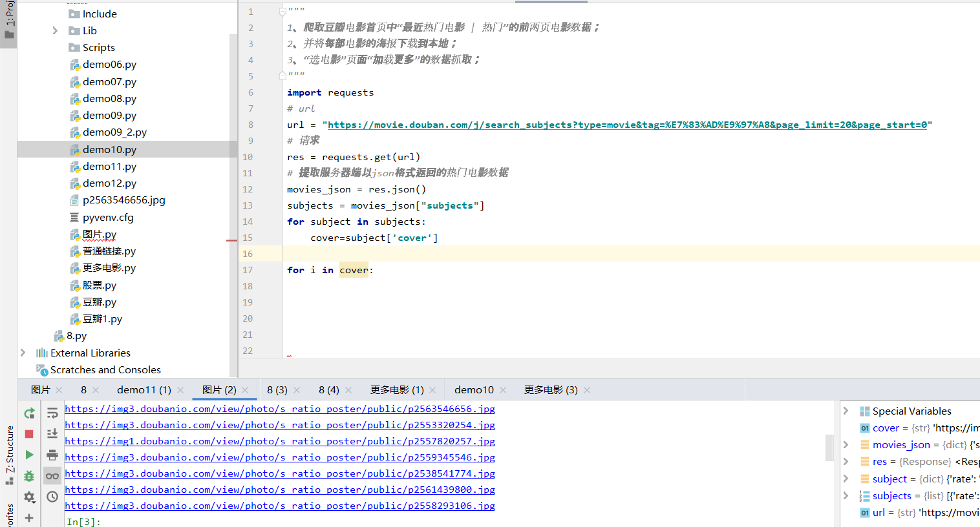Expand the res Response variable
The width and height of the screenshot is (980, 527).
click(x=846, y=461)
